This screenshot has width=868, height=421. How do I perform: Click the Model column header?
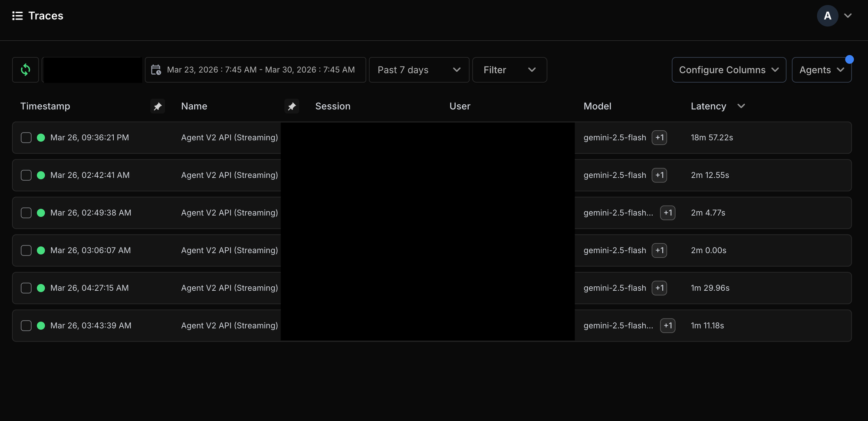tap(597, 106)
